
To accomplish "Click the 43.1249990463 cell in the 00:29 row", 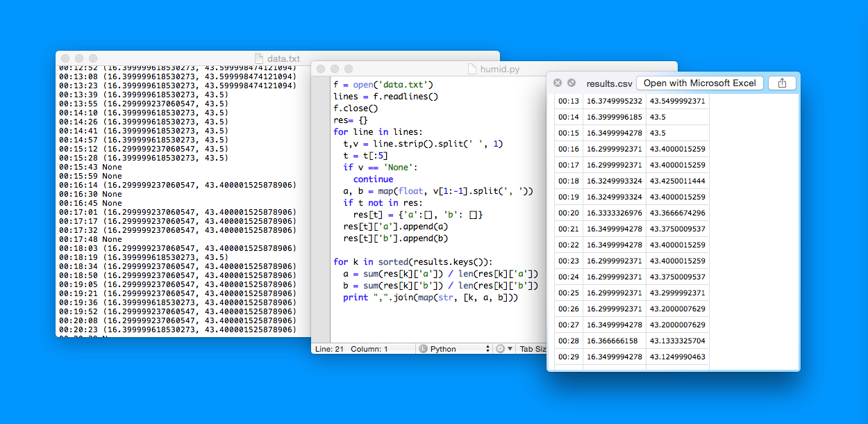I will [678, 357].
